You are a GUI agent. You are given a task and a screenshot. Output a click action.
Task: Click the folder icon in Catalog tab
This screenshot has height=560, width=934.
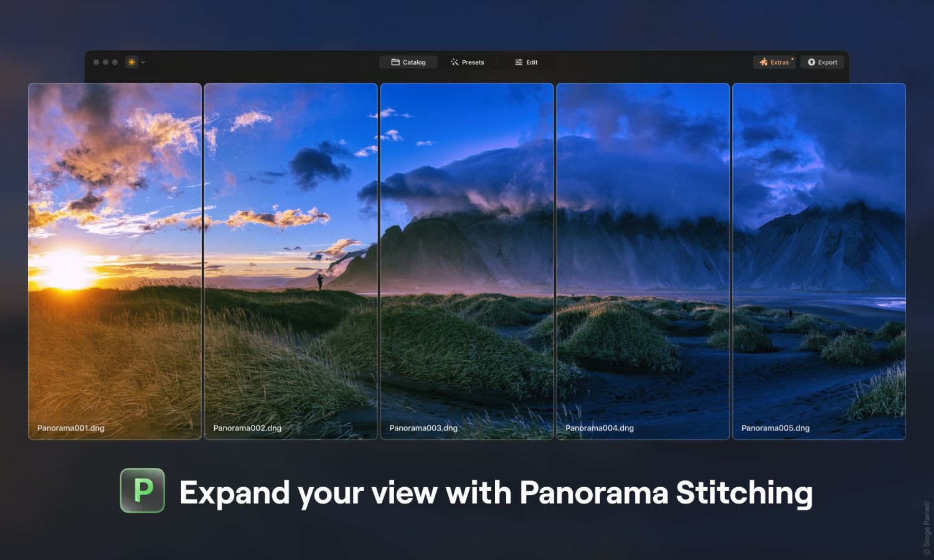point(395,62)
